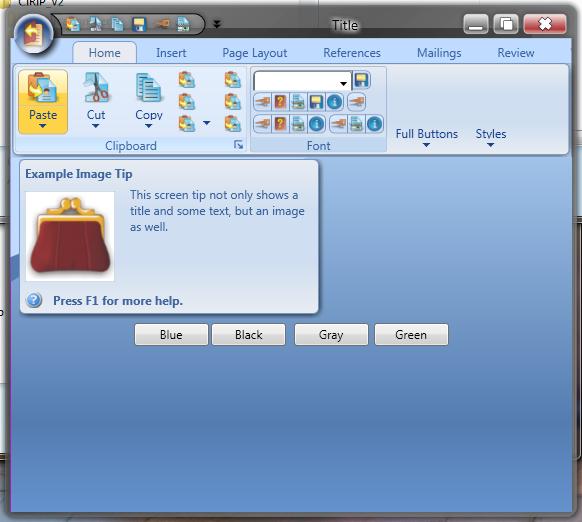This screenshot has height=522, width=582.
Task: Click the large Paste button
Action: (x=43, y=101)
